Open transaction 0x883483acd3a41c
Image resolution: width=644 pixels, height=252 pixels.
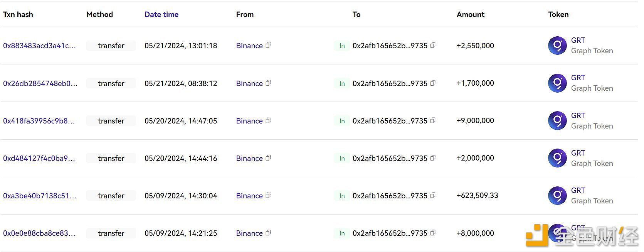tap(39, 46)
